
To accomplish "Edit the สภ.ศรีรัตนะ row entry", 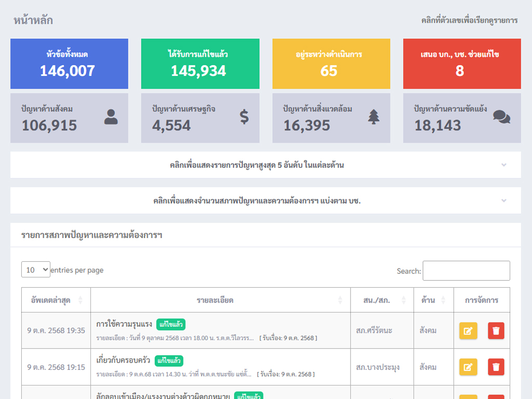I will 468,331.
